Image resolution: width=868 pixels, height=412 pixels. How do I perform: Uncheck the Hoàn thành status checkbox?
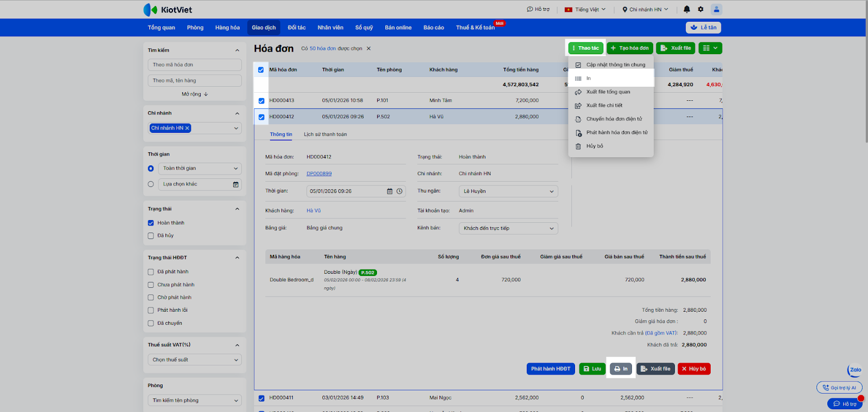tap(151, 223)
